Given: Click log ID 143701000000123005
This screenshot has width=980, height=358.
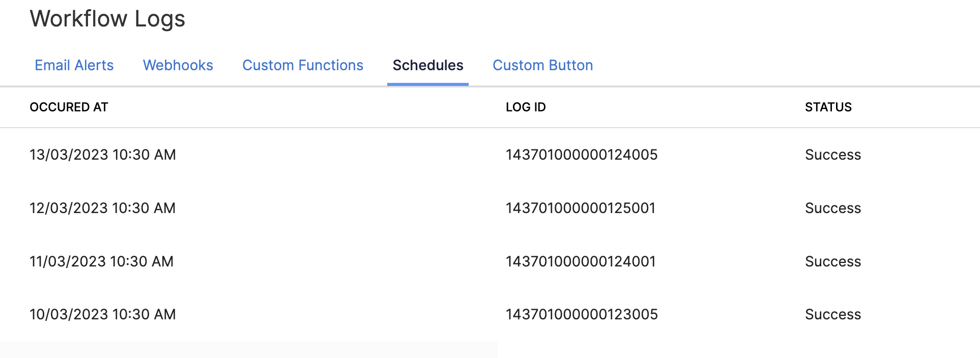Looking at the screenshot, I should [582, 314].
